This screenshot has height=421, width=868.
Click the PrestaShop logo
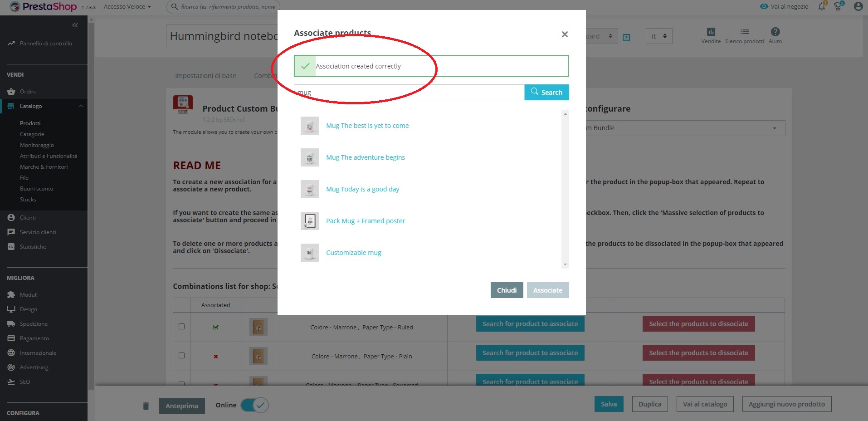pyautogui.click(x=43, y=7)
